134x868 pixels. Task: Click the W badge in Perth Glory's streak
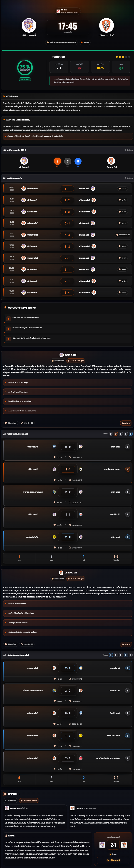tap(116, 434)
